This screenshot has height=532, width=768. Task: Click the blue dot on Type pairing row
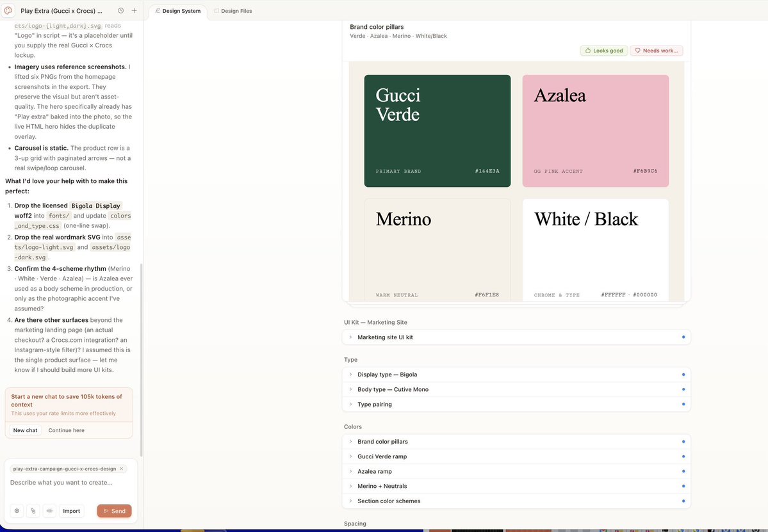(x=683, y=404)
